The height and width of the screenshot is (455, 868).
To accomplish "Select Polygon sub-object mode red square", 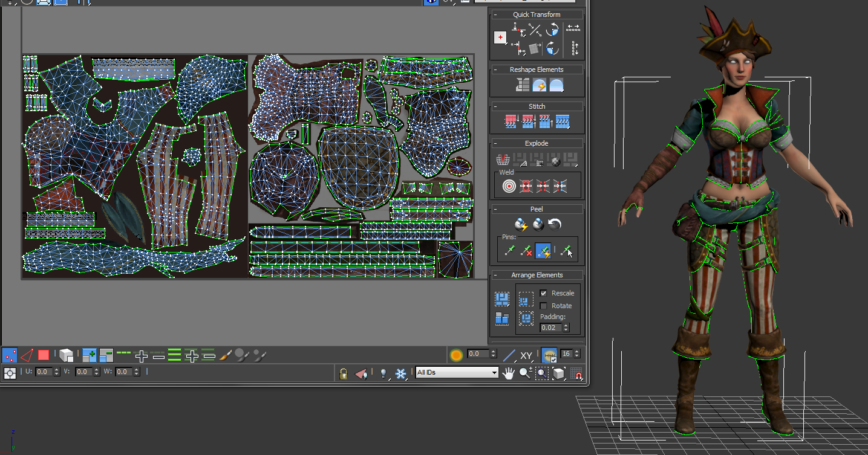I will pos(44,355).
